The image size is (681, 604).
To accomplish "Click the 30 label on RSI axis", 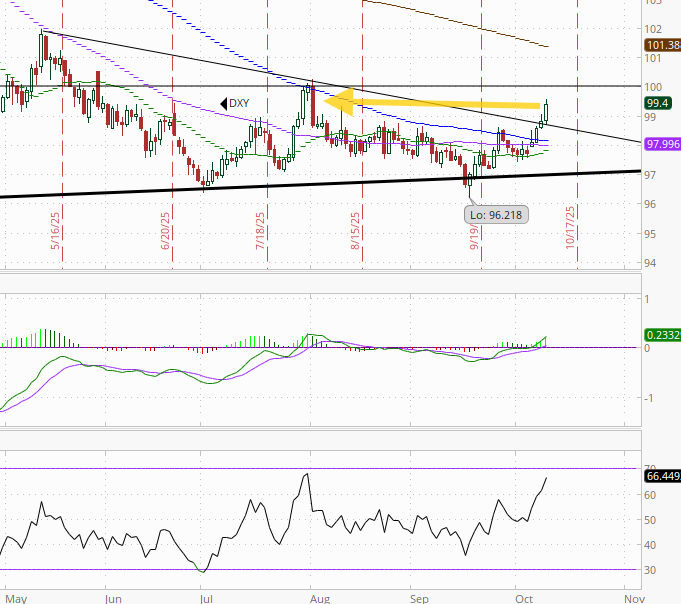I will coord(650,570).
